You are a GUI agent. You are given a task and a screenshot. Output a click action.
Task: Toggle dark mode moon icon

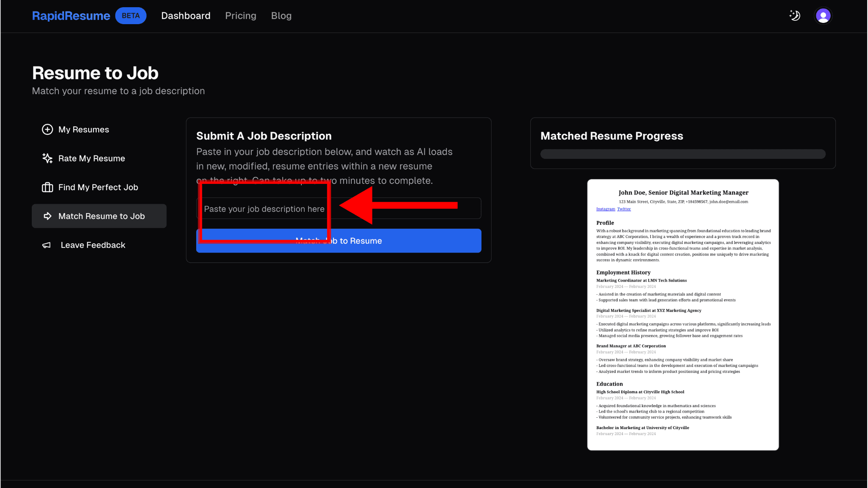(795, 16)
